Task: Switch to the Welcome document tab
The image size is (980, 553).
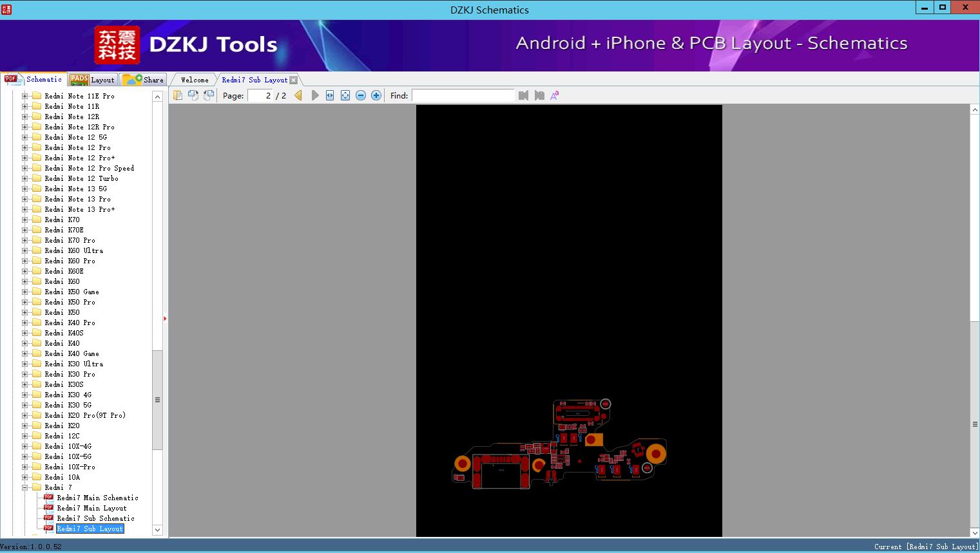Action: tap(195, 80)
